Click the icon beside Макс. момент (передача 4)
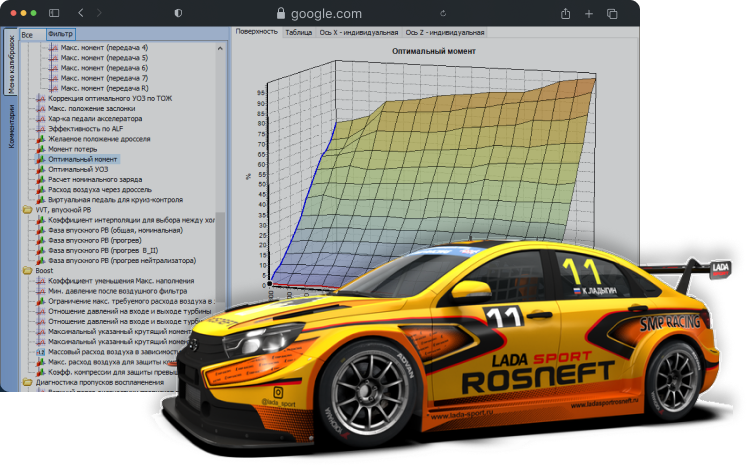Image resolution: width=748 pixels, height=467 pixels. pos(53,48)
